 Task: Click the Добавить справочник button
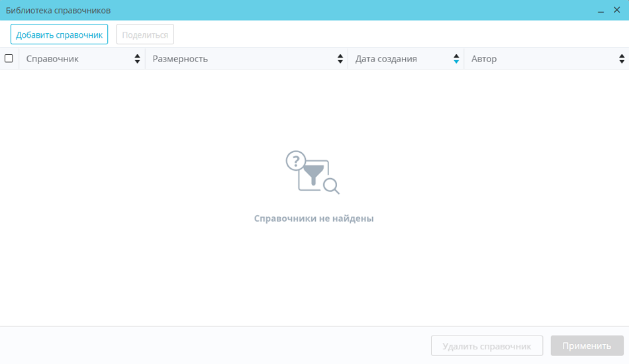[59, 34]
